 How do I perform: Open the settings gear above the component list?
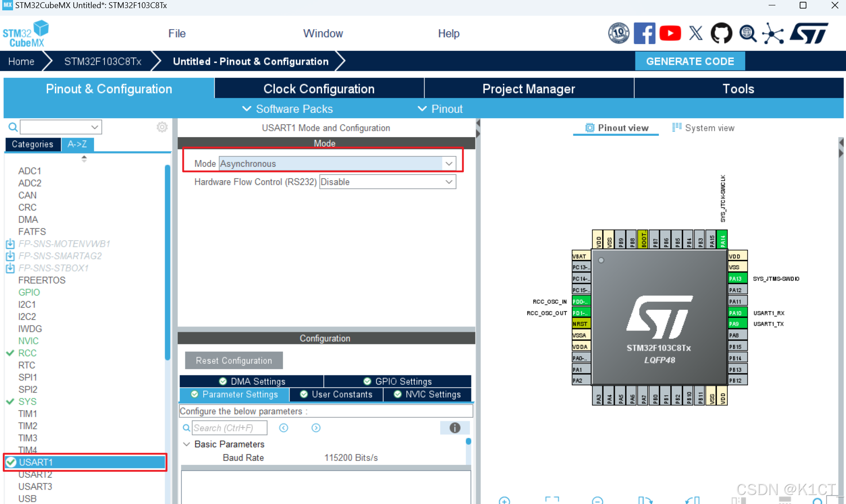pos(161,127)
